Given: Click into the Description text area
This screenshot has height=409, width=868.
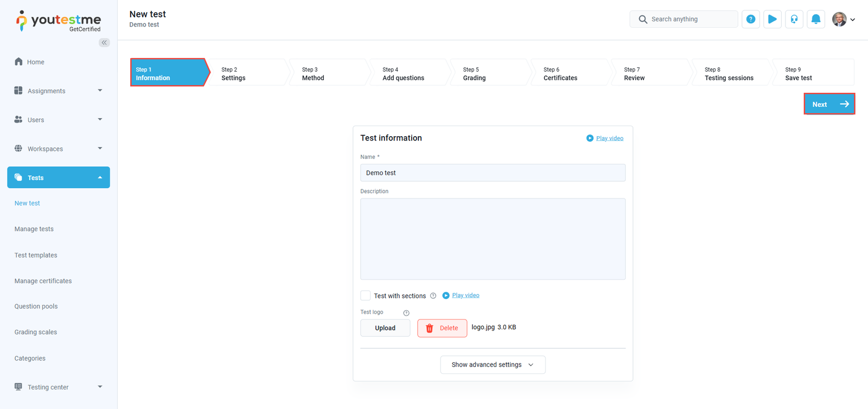Looking at the screenshot, I should coord(493,239).
